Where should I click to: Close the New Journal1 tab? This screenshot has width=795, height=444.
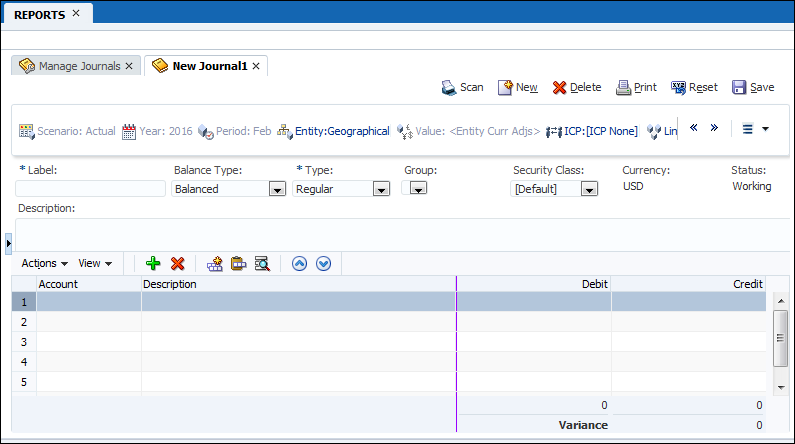click(256, 66)
